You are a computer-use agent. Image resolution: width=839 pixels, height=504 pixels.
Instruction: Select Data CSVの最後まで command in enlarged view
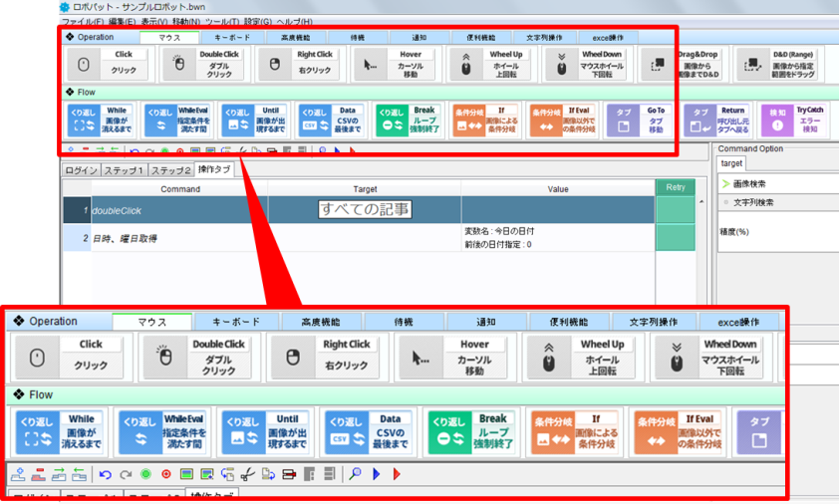click(369, 432)
